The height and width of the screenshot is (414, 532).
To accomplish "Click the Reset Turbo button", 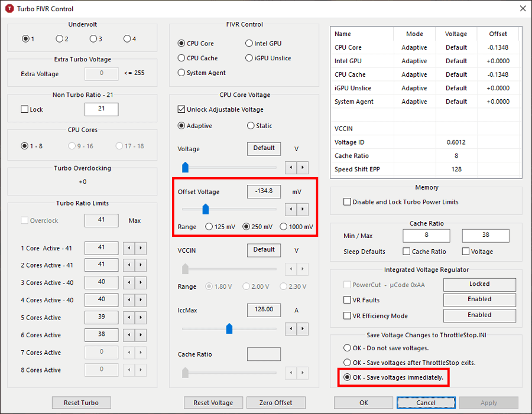I will point(81,402).
